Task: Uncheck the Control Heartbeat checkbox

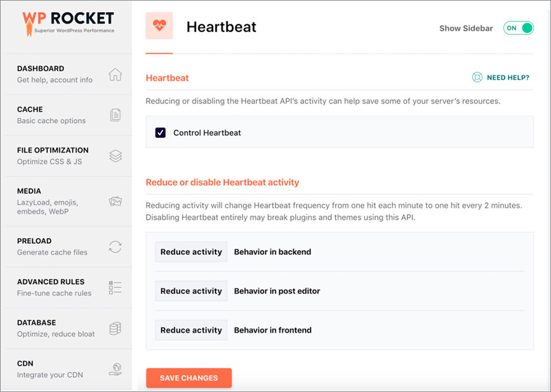Action: (x=160, y=132)
